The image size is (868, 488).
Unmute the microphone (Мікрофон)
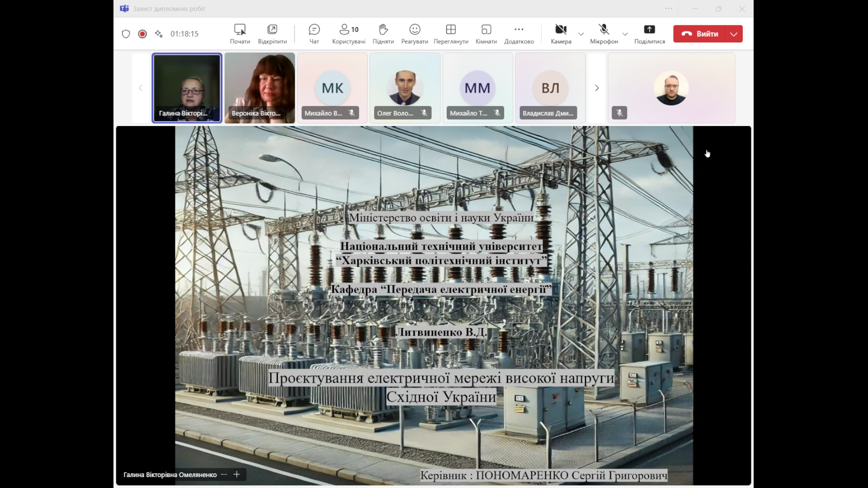tap(604, 34)
